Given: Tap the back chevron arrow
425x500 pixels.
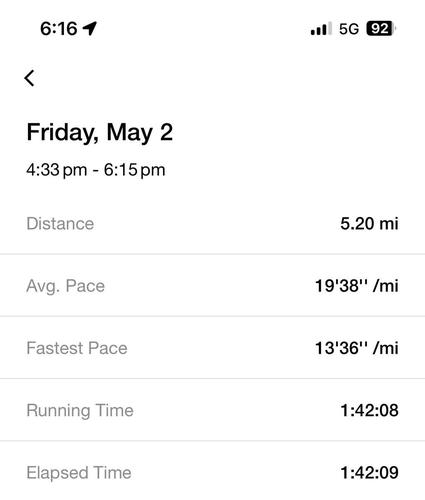Looking at the screenshot, I should coord(29,78).
